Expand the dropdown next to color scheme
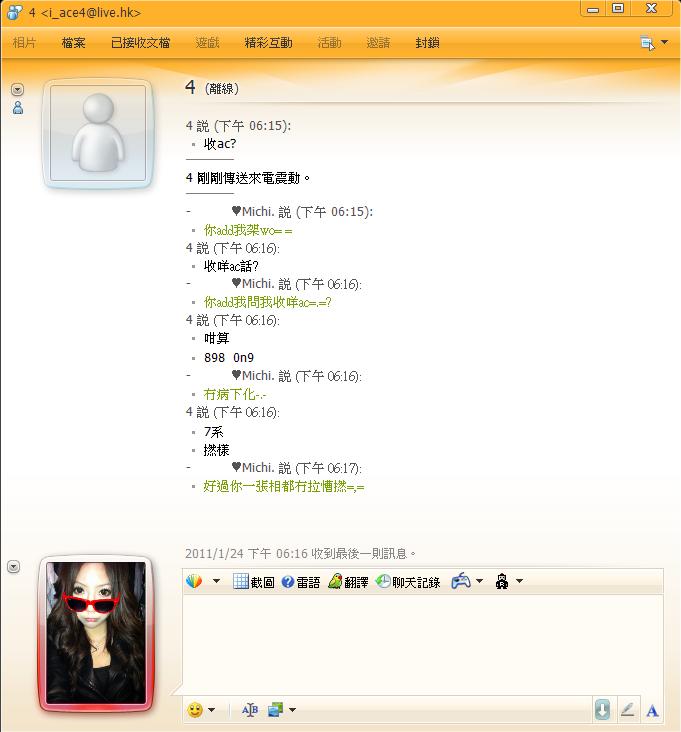This screenshot has width=681, height=732. tap(216, 581)
